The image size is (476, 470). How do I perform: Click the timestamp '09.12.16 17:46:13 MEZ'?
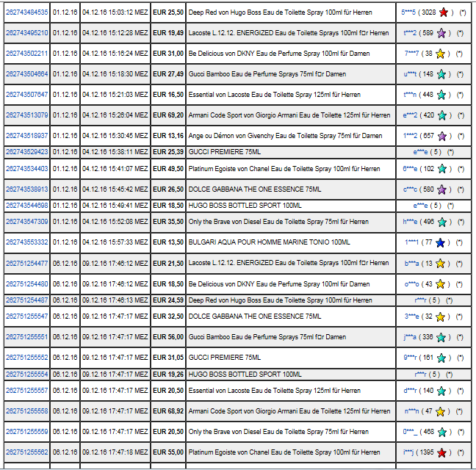pos(115,300)
